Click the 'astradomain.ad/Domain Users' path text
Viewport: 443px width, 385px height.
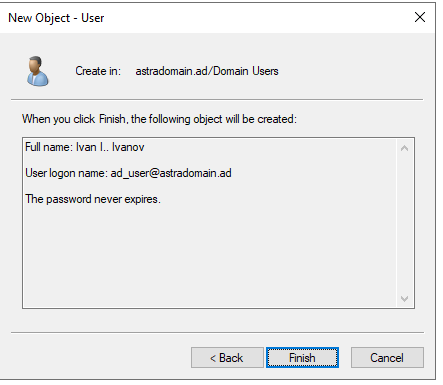point(207,71)
